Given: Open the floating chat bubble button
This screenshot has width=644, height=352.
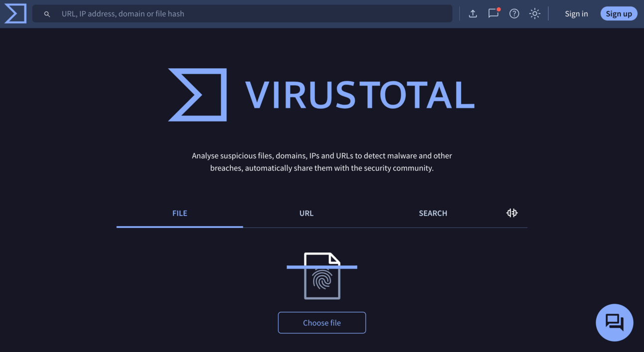Looking at the screenshot, I should click(x=615, y=323).
